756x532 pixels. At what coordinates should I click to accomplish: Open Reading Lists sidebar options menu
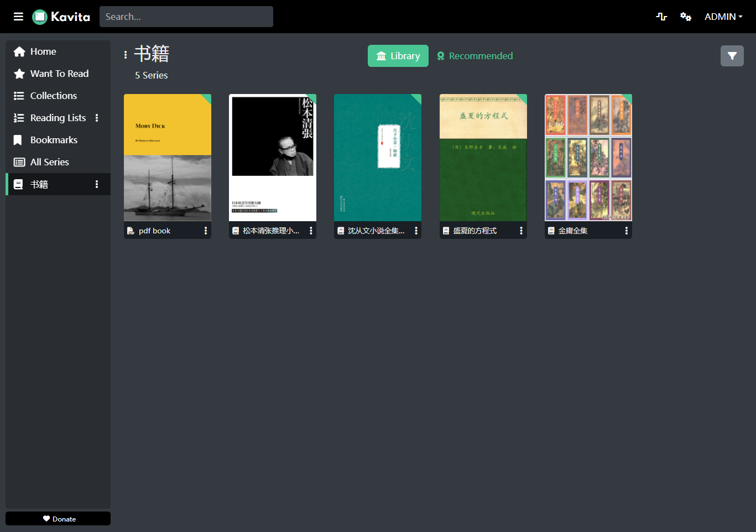tap(97, 118)
